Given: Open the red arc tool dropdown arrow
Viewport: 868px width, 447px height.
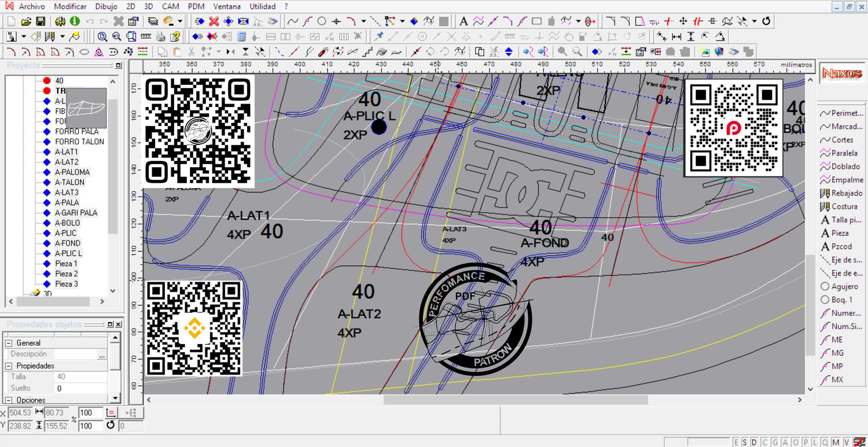Looking at the screenshot, I should [x=363, y=21].
